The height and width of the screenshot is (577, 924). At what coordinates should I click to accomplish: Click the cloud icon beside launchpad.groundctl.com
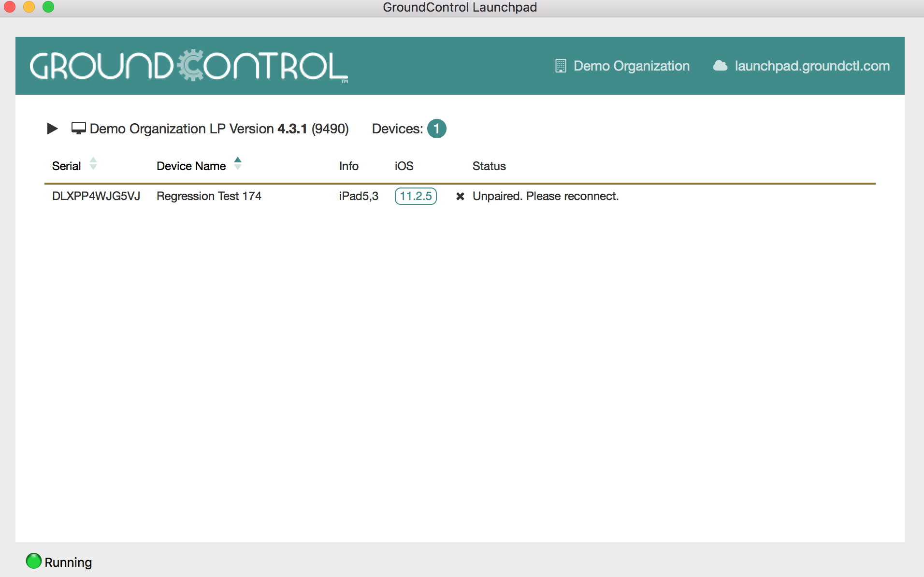coord(720,65)
